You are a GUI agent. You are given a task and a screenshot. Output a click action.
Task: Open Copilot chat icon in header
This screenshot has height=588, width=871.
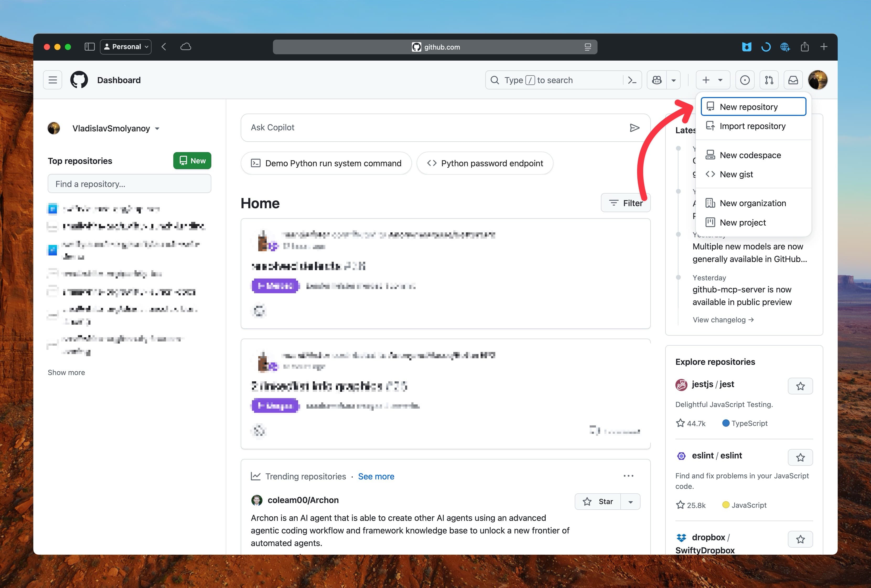(657, 80)
